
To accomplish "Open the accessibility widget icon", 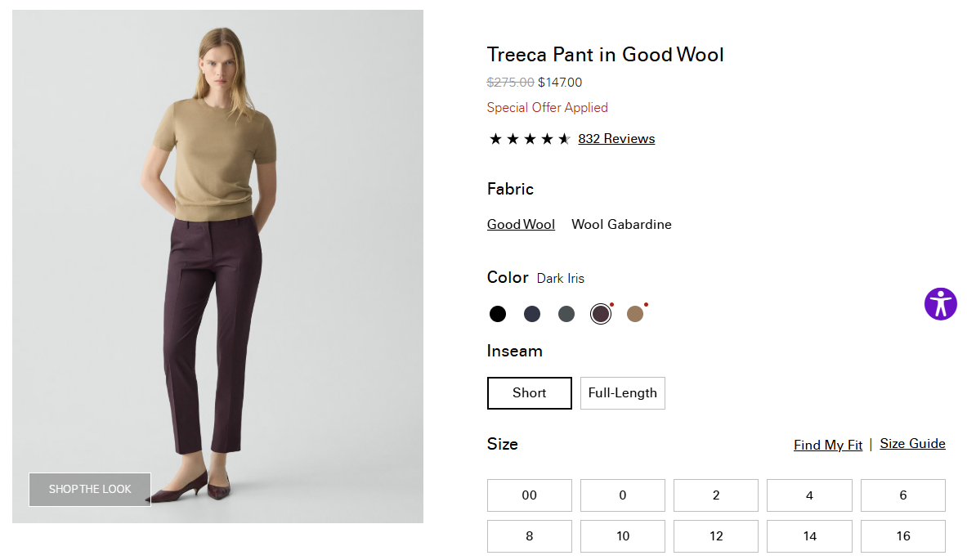I will pos(940,303).
